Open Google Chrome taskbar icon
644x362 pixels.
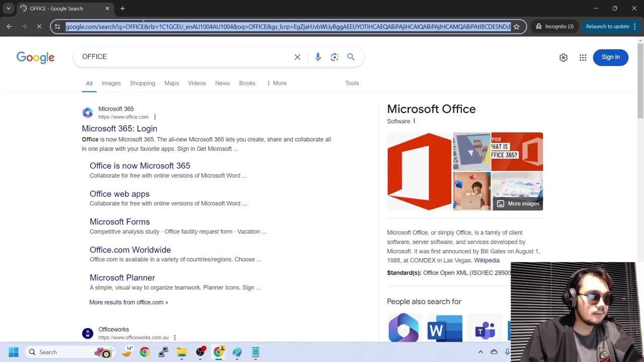[144, 352]
